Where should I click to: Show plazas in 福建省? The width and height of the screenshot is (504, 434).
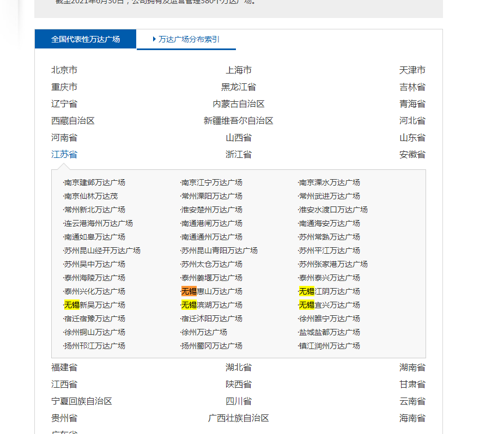point(64,368)
